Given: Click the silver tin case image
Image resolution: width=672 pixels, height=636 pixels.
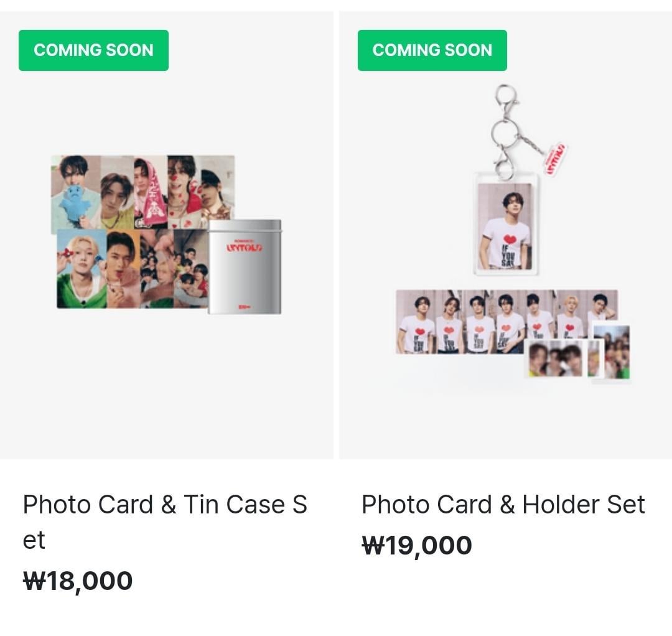Looking at the screenshot, I should pos(245,266).
